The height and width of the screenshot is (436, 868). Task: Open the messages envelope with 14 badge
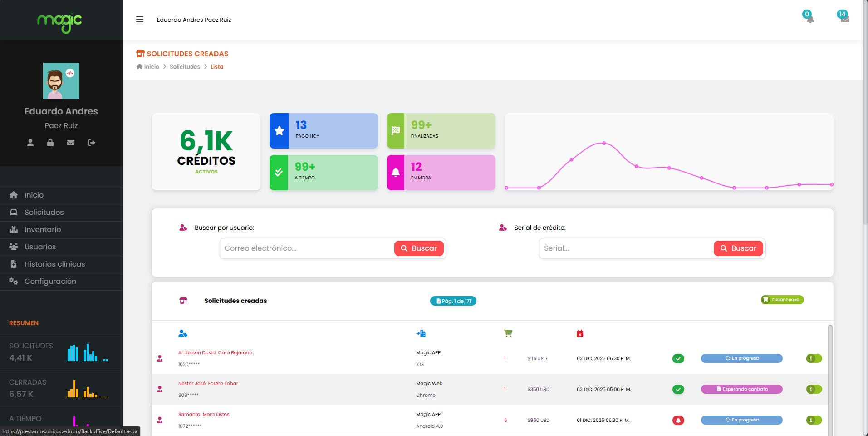tap(845, 19)
